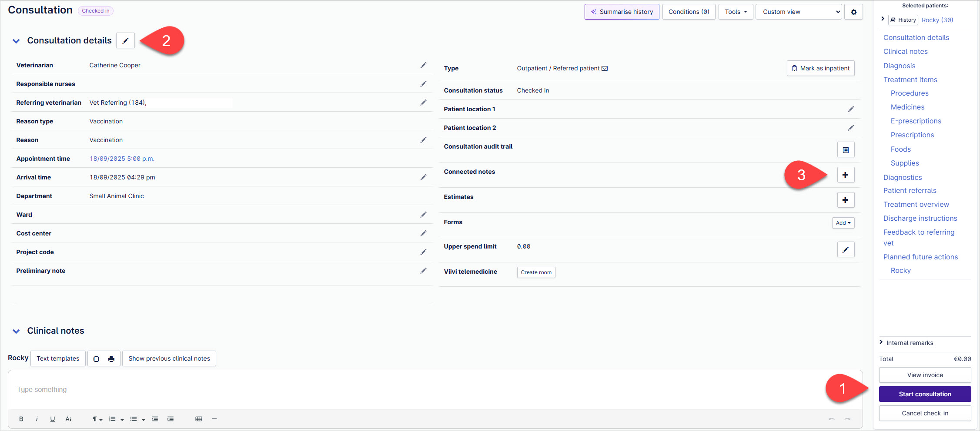Click the appointment time link
980x431 pixels.
[122, 159]
